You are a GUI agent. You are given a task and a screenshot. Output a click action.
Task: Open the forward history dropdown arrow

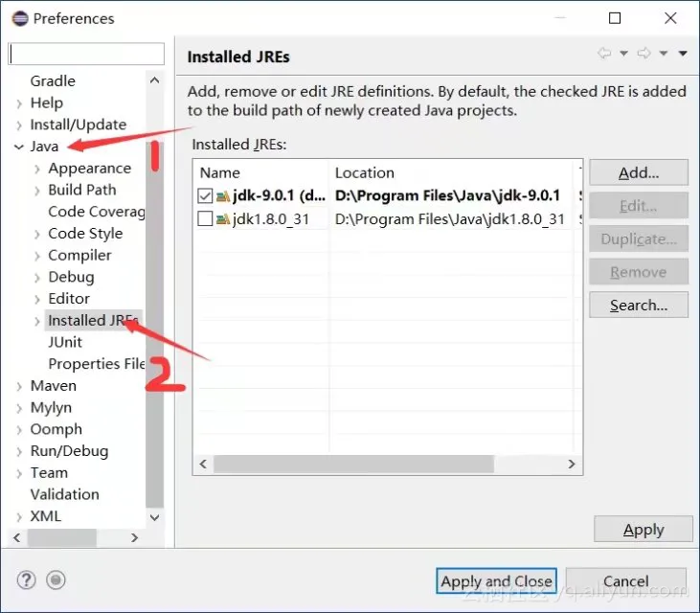click(664, 54)
